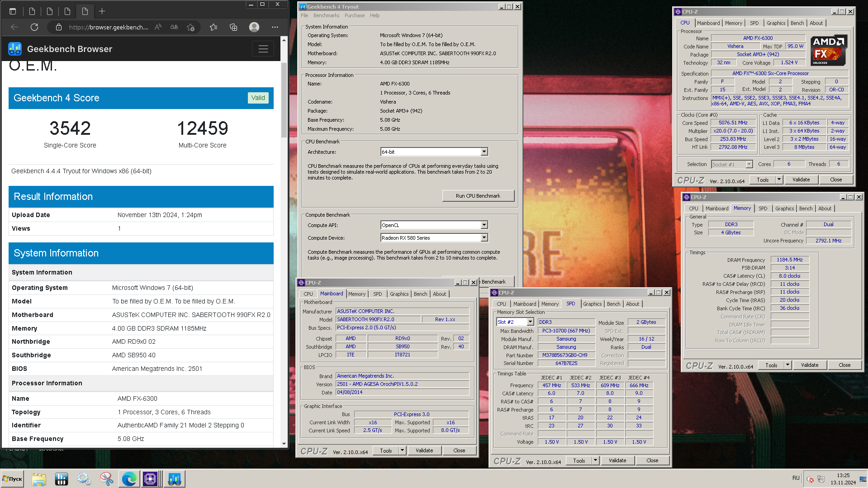The height and width of the screenshot is (488, 868).
Task: Switch to Graphics tab in top-right CPU-Z
Action: [x=776, y=23]
